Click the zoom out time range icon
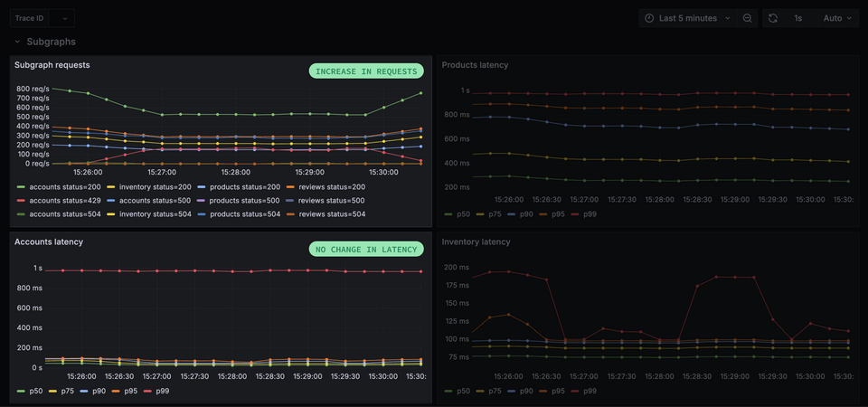Image resolution: width=868 pixels, height=407 pixels. pyautogui.click(x=748, y=18)
